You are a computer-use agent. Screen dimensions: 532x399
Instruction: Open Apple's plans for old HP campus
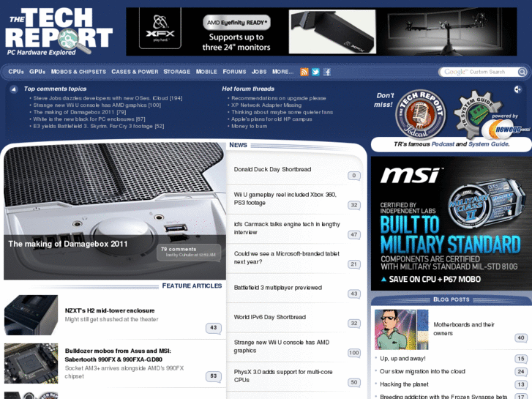pyautogui.click(x=271, y=119)
